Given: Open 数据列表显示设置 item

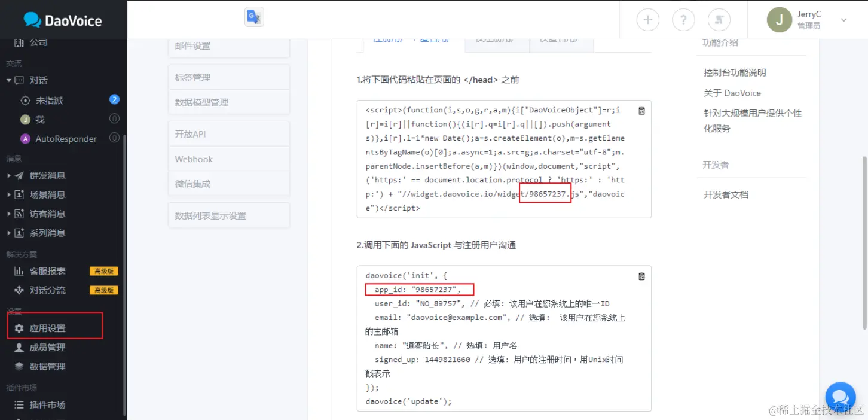Looking at the screenshot, I should click(x=229, y=215).
